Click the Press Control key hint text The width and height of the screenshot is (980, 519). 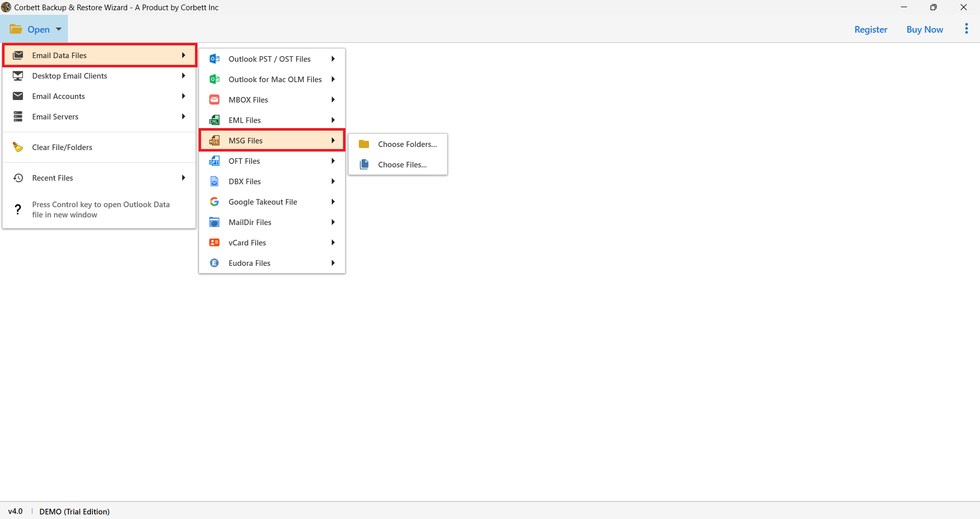click(101, 209)
